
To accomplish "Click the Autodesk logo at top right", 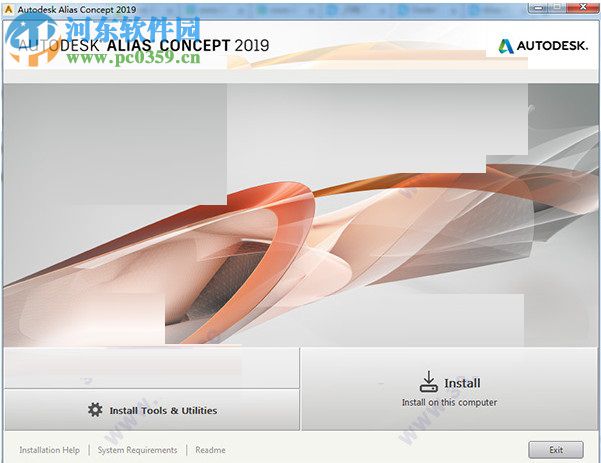I will [x=543, y=46].
